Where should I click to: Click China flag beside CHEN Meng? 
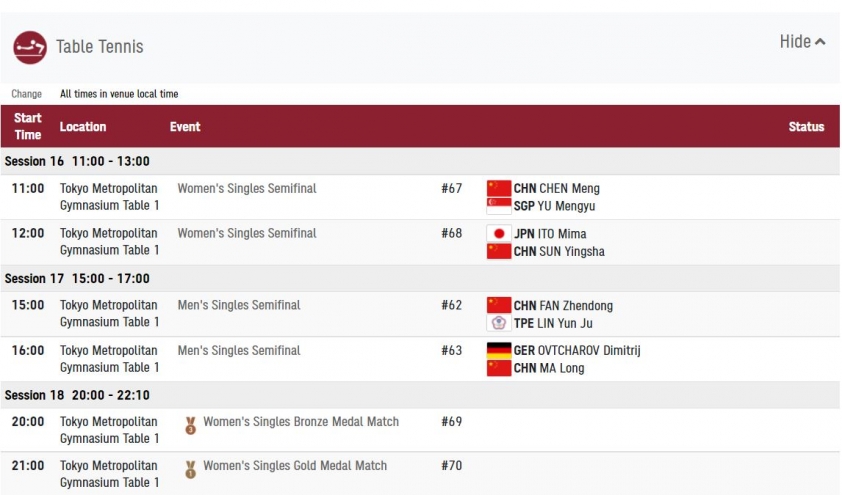[x=499, y=188]
